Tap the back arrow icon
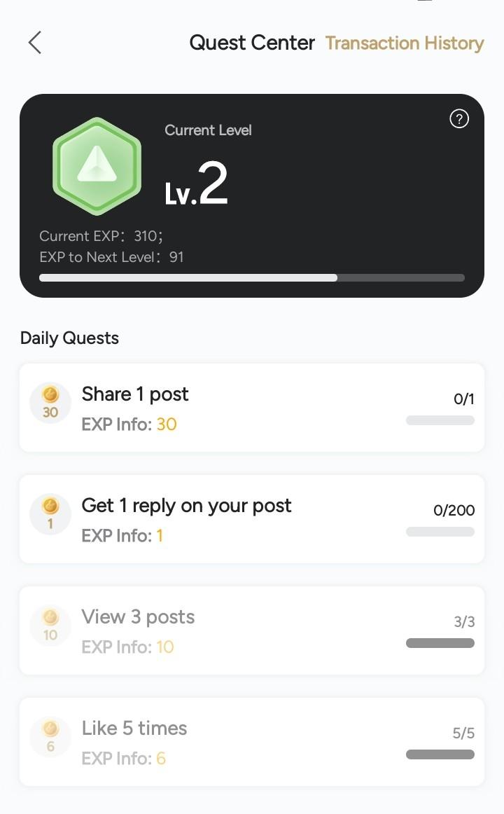This screenshot has height=814, width=504. [35, 43]
